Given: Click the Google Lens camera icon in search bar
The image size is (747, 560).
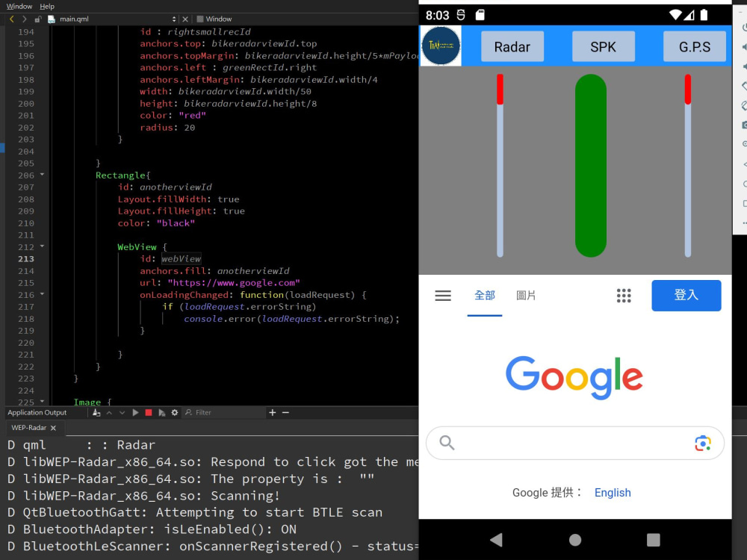Looking at the screenshot, I should [702, 443].
